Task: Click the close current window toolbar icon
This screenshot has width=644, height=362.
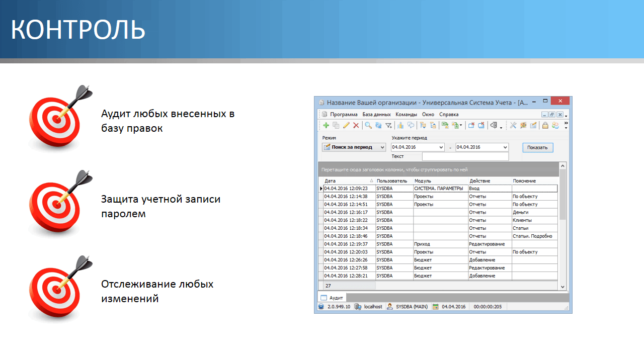Action: pyautogui.click(x=471, y=125)
